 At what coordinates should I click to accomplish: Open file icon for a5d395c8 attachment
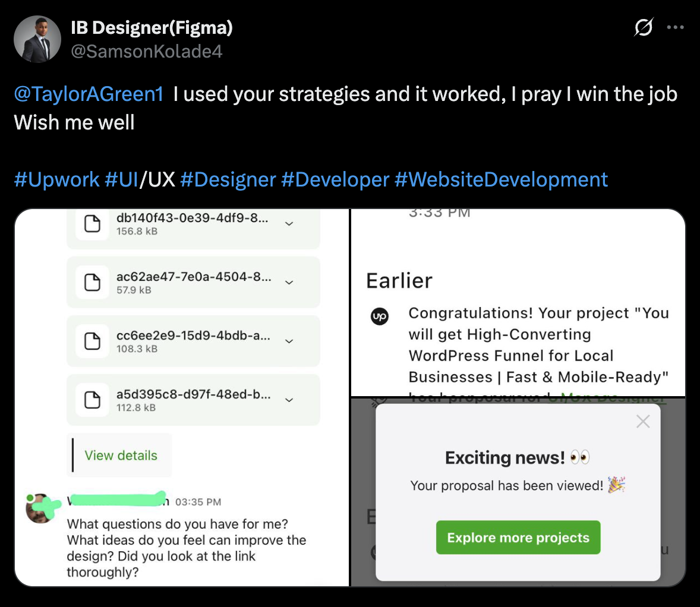pyautogui.click(x=93, y=400)
